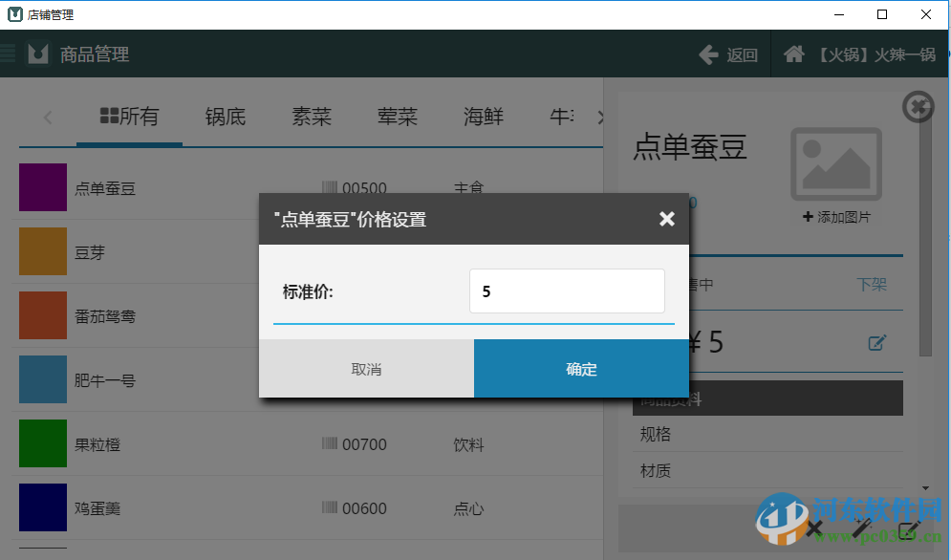This screenshot has width=951, height=560.
Task: Click the green swatch for 果粒橙
Action: coord(43,443)
